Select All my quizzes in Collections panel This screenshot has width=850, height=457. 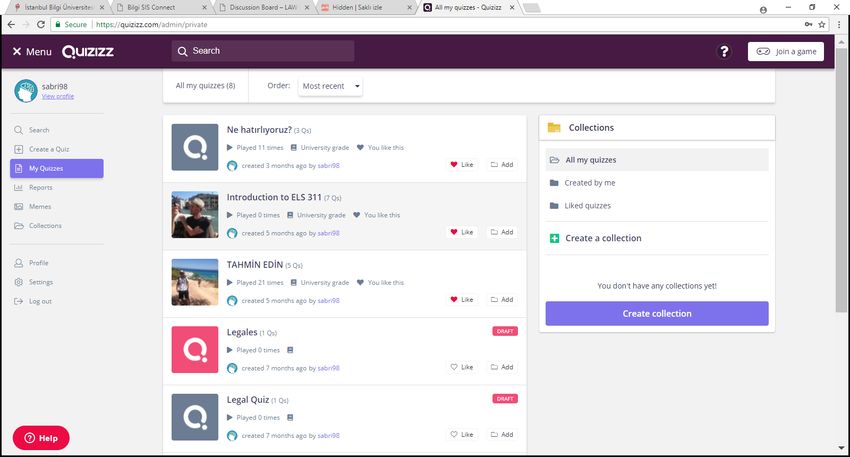(656, 160)
